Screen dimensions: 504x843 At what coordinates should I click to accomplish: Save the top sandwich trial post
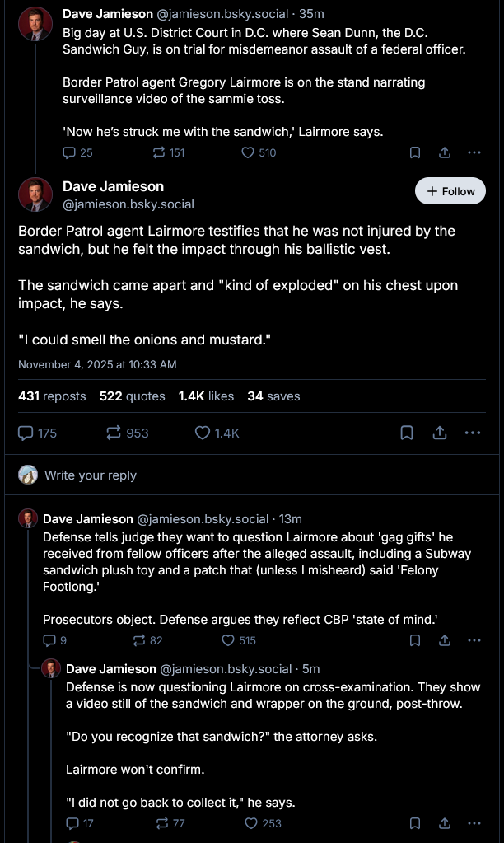415,152
